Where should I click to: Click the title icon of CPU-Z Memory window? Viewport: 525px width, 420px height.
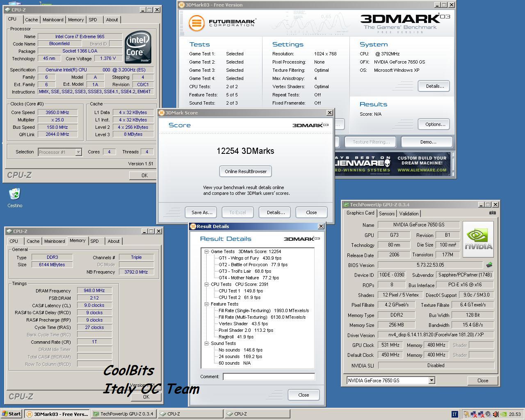tap(9, 231)
